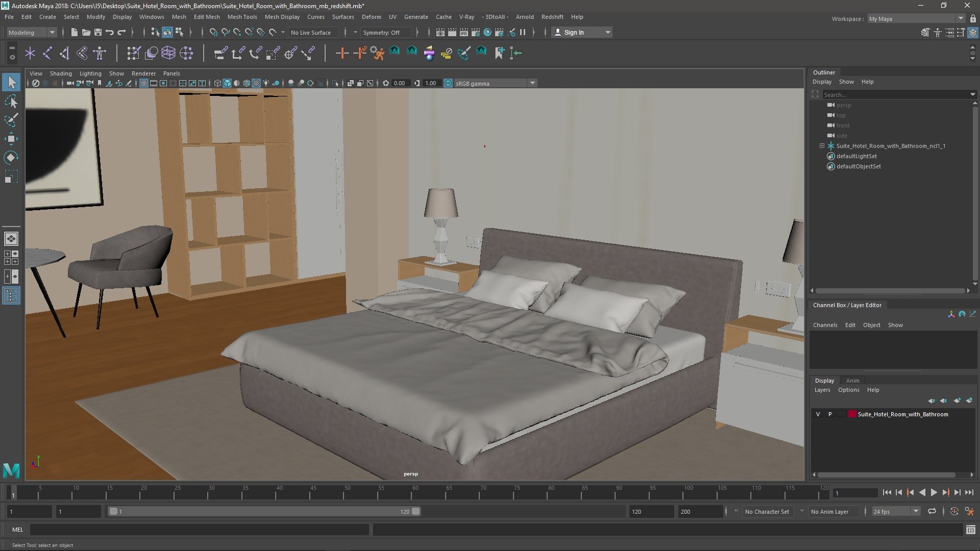Step forward one frame

[x=957, y=493]
